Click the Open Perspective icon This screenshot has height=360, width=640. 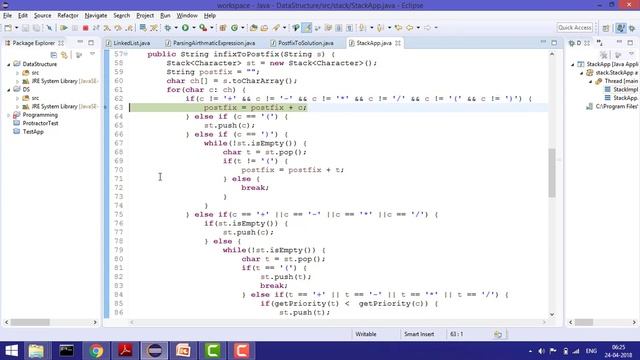(606, 28)
